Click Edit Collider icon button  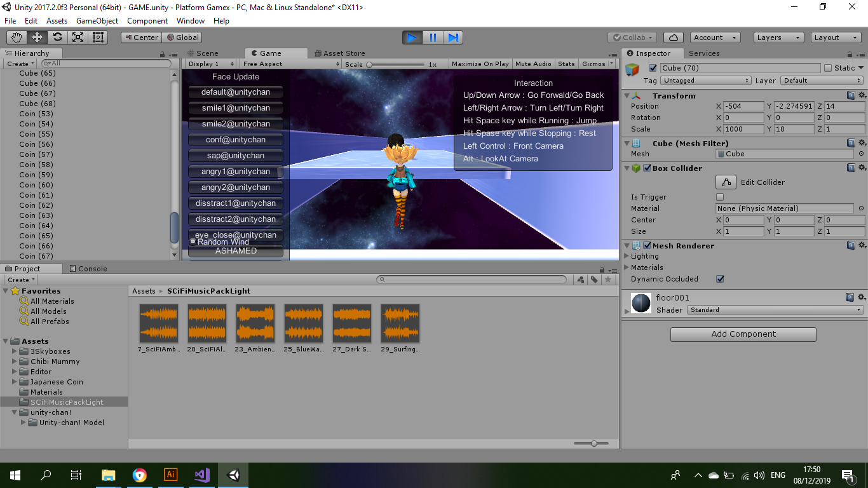tap(726, 182)
